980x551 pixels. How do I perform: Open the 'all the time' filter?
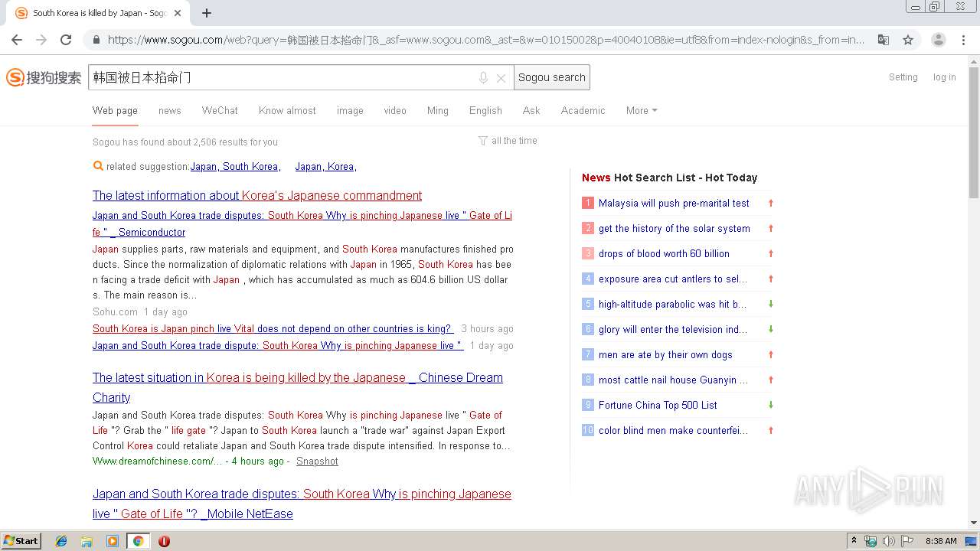[x=514, y=141]
